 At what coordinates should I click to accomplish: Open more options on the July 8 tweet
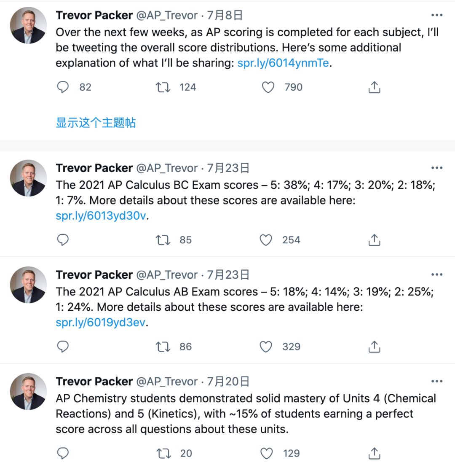pyautogui.click(x=437, y=15)
